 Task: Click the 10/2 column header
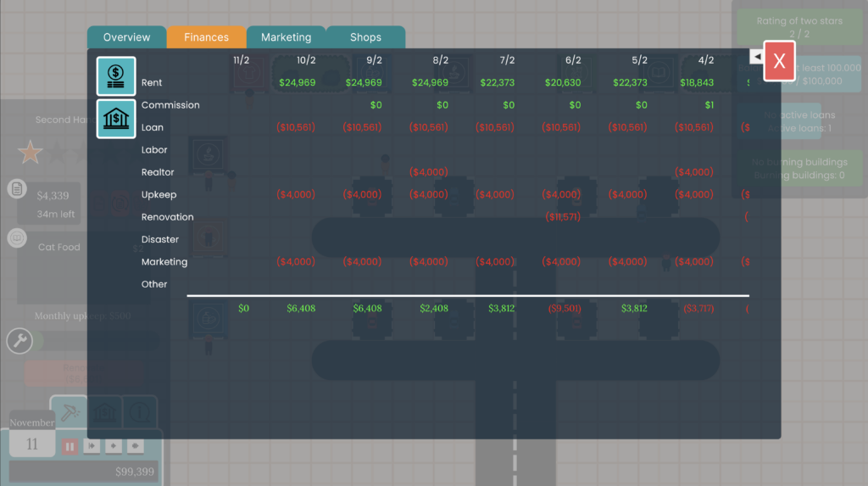coord(306,60)
